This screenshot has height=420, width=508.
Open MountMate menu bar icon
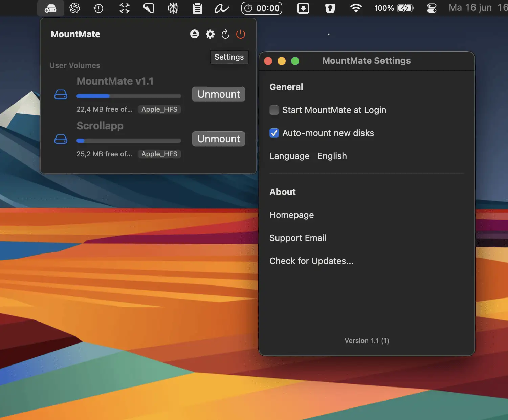pyautogui.click(x=50, y=8)
